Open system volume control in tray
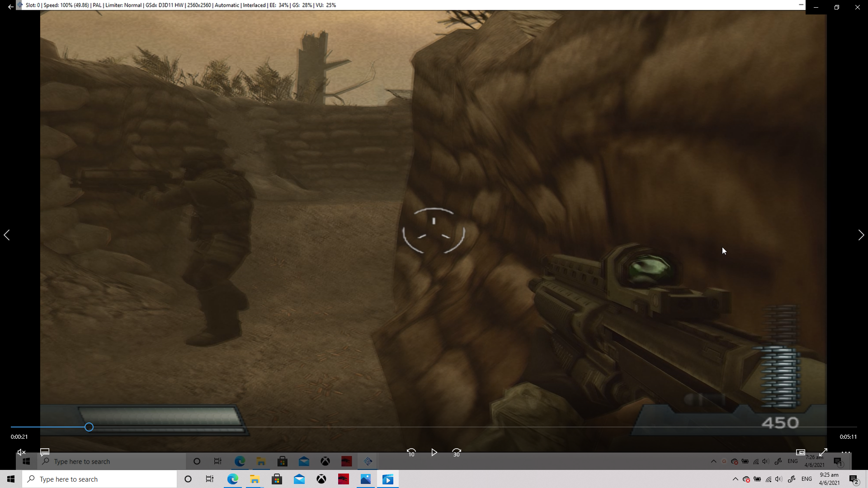This screenshot has height=488, width=868. coord(778,479)
